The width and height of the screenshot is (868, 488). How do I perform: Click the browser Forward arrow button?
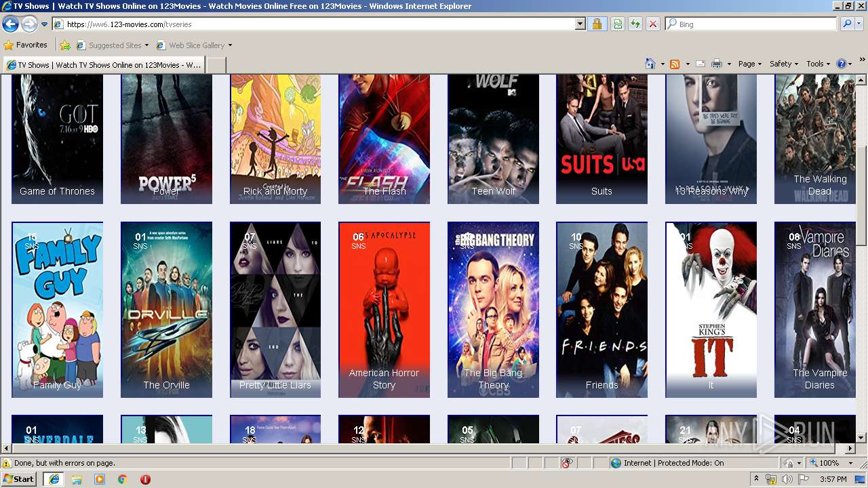(29, 24)
